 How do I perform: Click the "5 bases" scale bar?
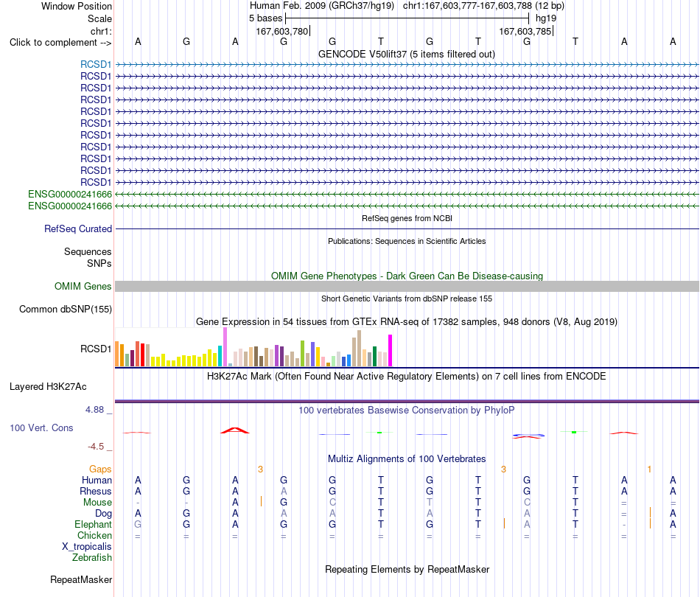pyautogui.click(x=407, y=18)
